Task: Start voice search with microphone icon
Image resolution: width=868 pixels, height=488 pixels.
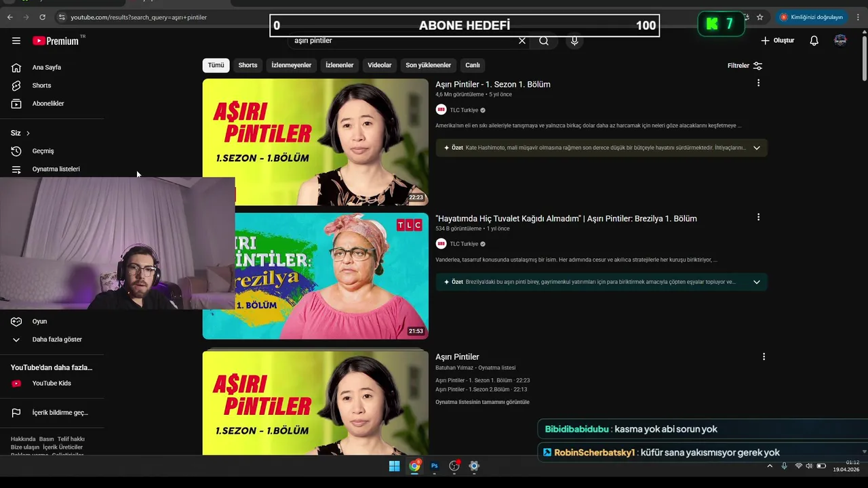Action: [574, 41]
